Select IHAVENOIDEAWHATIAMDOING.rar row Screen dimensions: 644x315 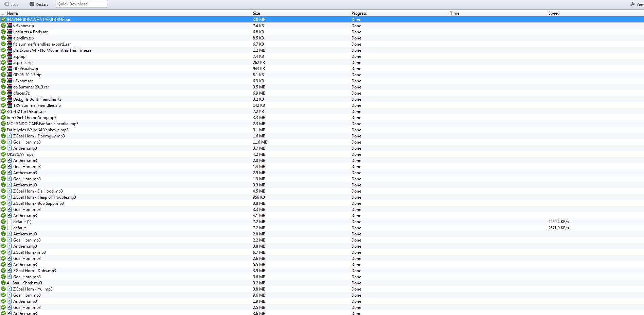[322, 20]
